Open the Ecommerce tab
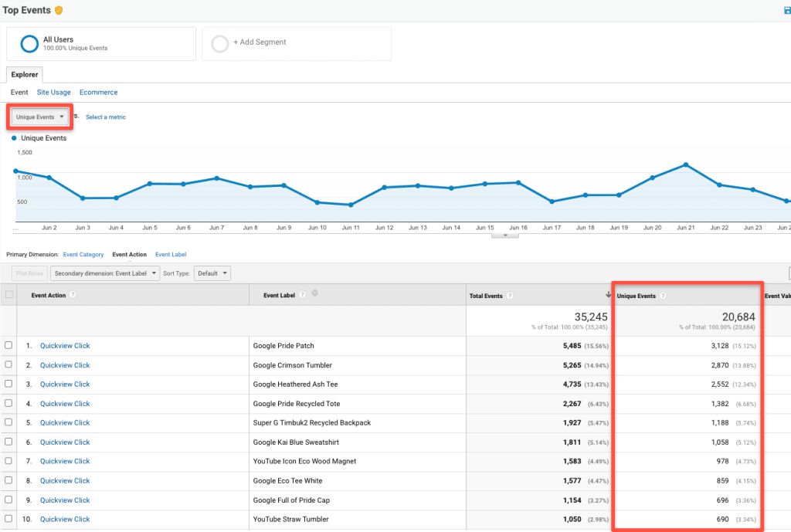791x532 pixels. [98, 92]
